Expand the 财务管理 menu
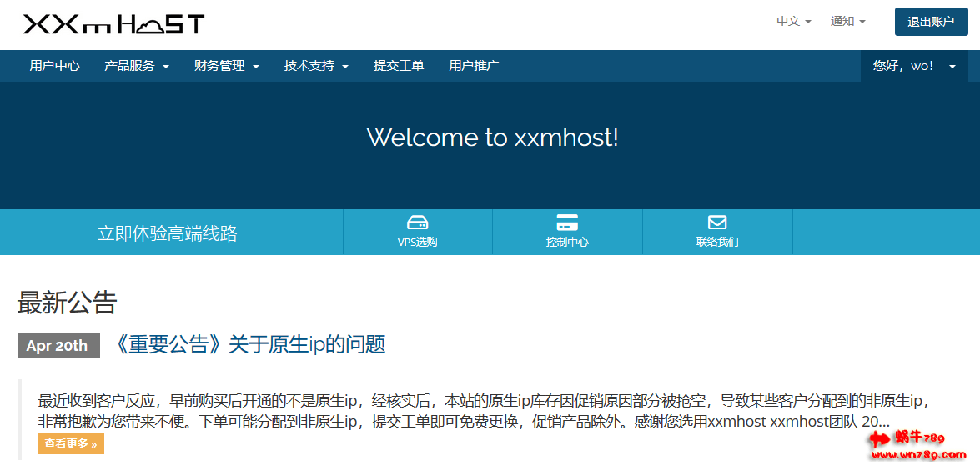 point(226,66)
